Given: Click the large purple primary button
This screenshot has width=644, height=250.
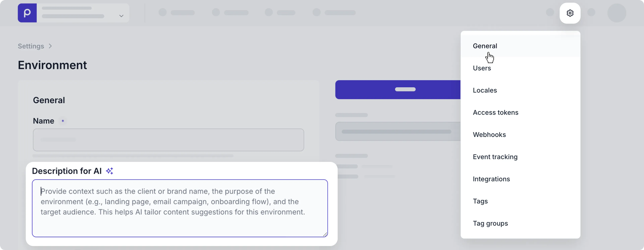Looking at the screenshot, I should coord(398,90).
